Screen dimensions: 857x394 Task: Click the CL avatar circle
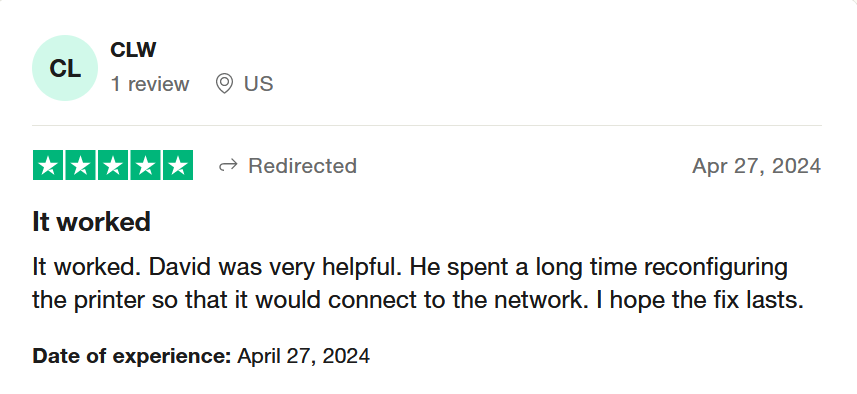(65, 68)
